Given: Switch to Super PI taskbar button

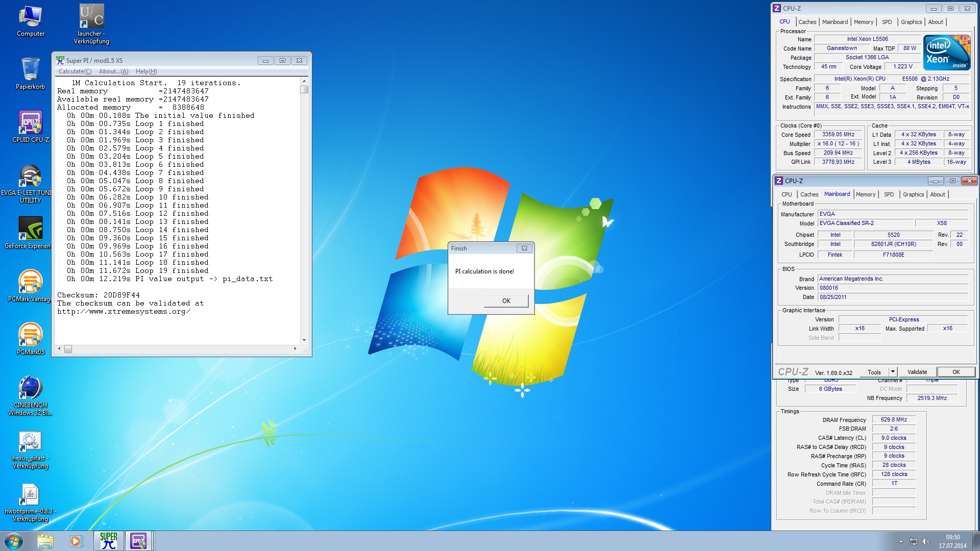Looking at the screenshot, I should coord(108,541).
